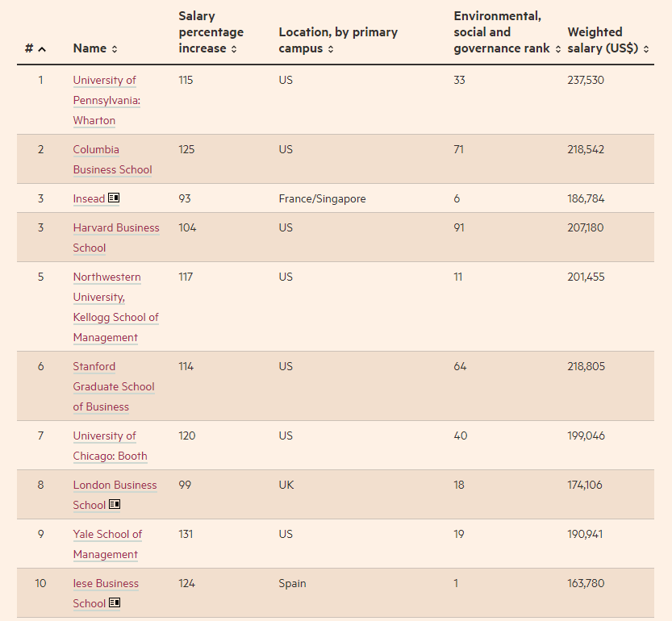
Task: Open Yale School of Management link
Action: tap(107, 544)
